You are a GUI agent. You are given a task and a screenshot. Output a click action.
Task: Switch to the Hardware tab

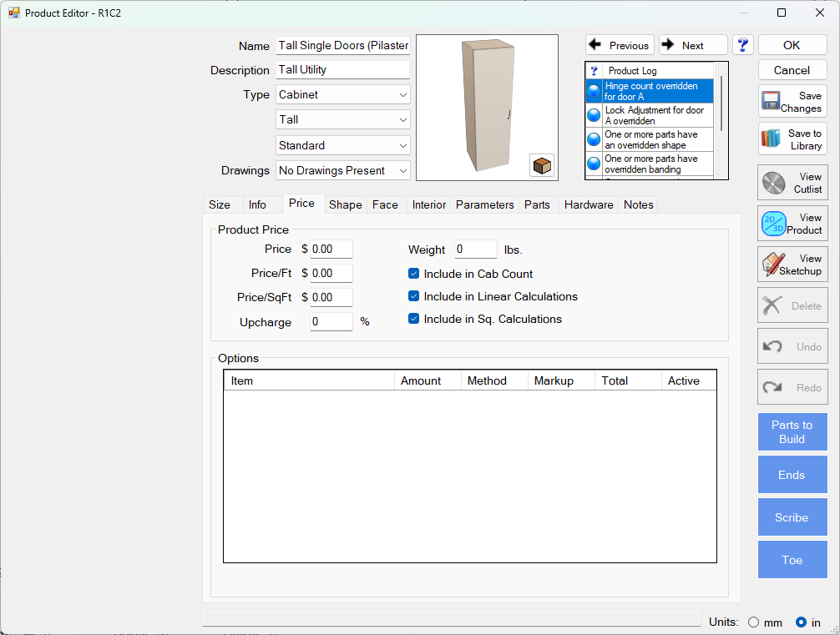coord(589,204)
